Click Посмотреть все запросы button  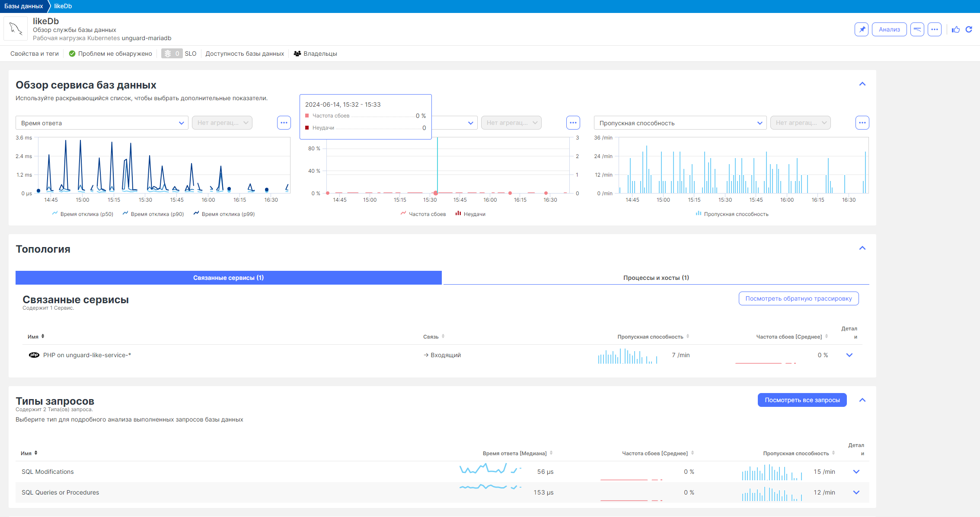(802, 400)
